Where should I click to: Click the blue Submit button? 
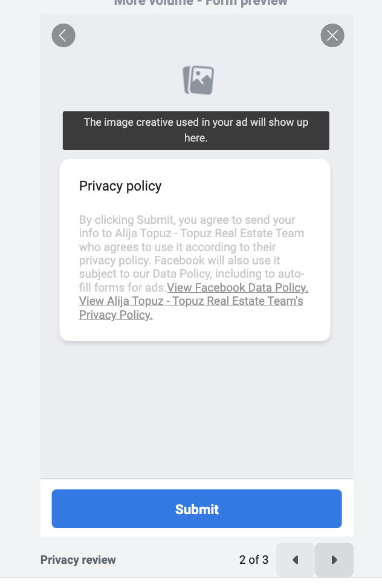click(x=196, y=509)
